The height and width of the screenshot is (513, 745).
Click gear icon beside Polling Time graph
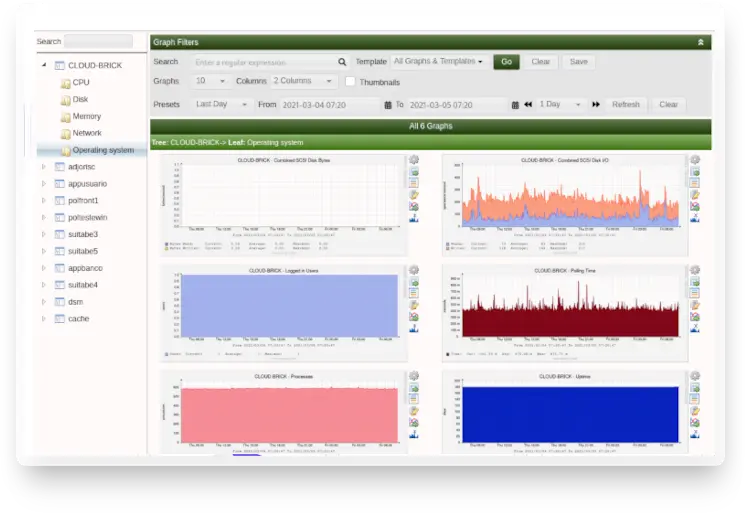tap(695, 270)
